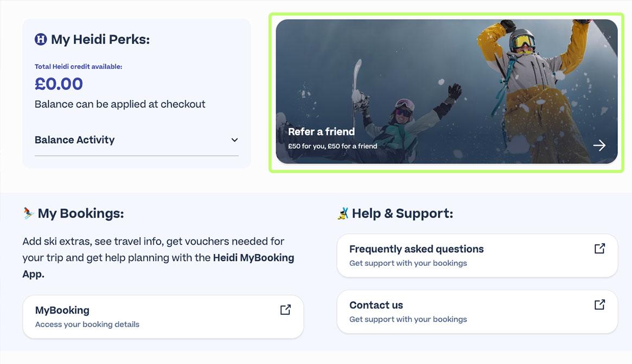Click the skier icon beside My Bookings
632x364 pixels.
(x=28, y=213)
